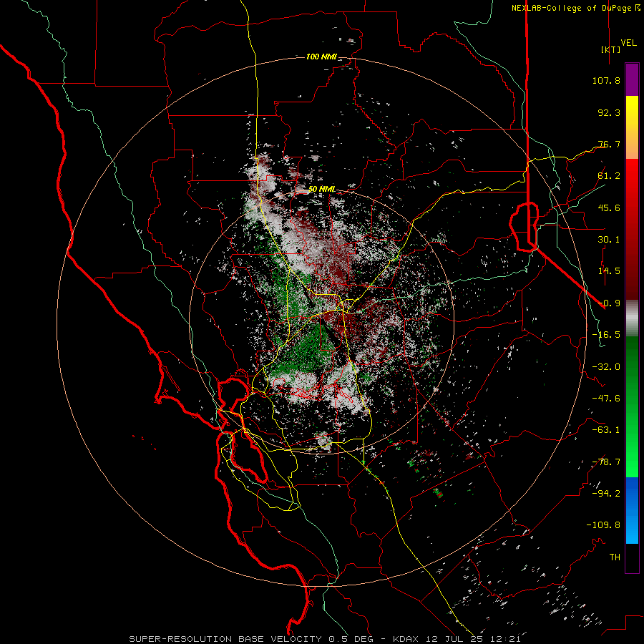Click the 100 NMI range ring label

pyautogui.click(x=321, y=57)
